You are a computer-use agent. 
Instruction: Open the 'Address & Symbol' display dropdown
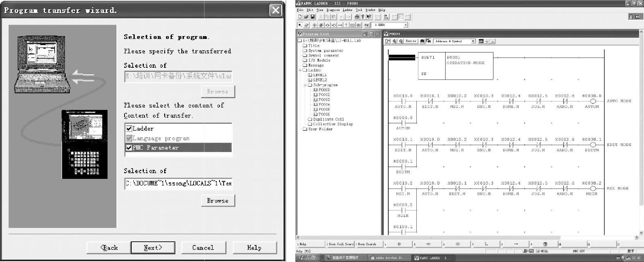[x=473, y=41]
